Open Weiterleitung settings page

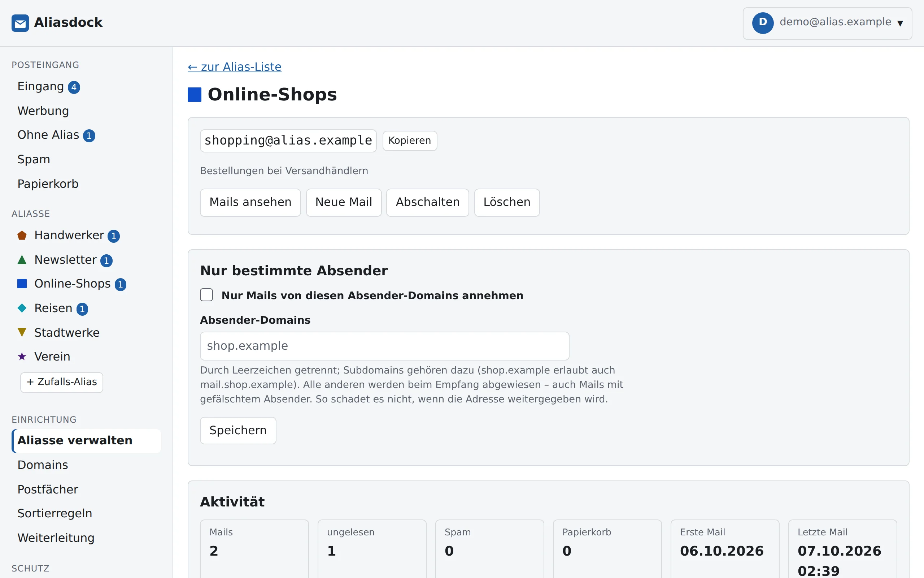click(86, 538)
